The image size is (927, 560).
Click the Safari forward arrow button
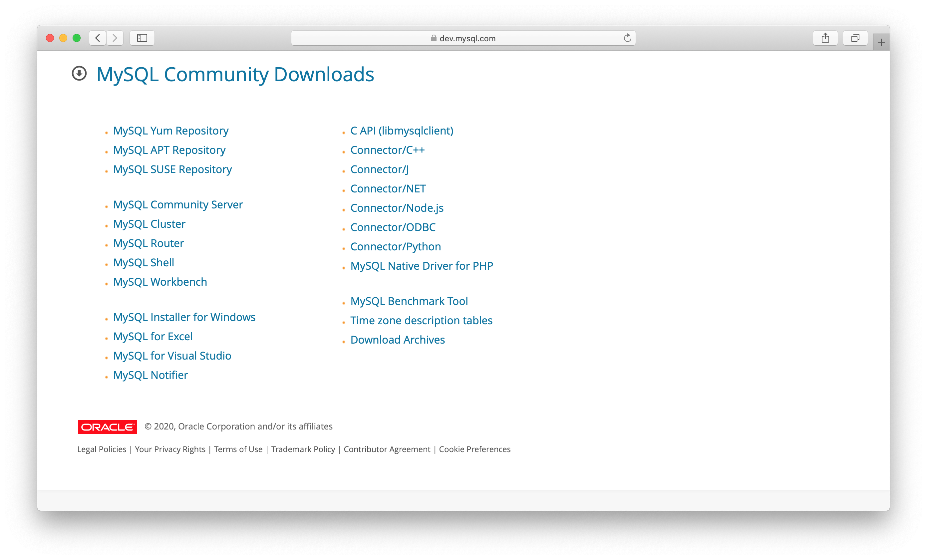pyautogui.click(x=115, y=38)
